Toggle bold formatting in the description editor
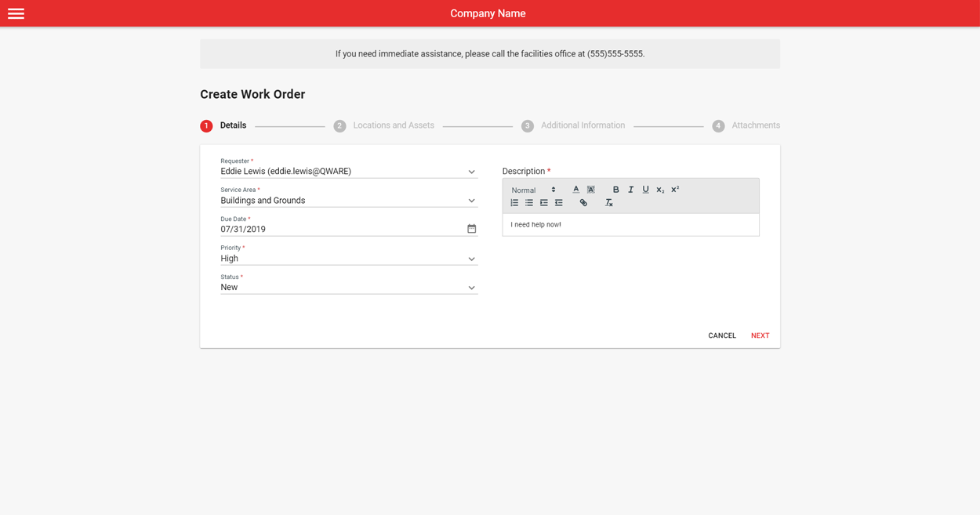 click(x=616, y=189)
